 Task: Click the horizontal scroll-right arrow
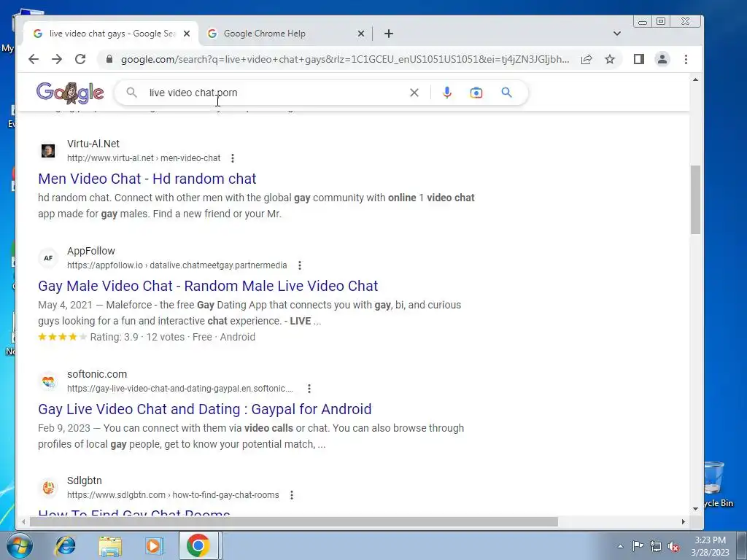click(x=683, y=522)
